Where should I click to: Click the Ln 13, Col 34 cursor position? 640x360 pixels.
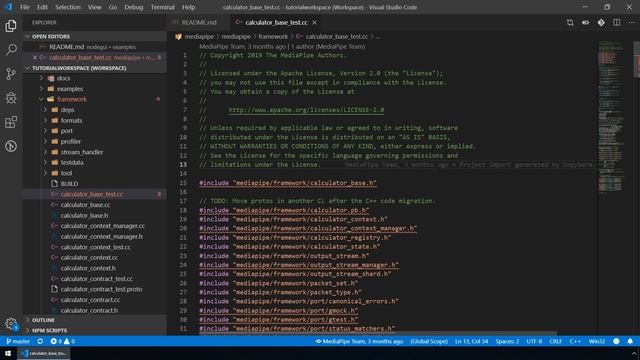(471, 341)
